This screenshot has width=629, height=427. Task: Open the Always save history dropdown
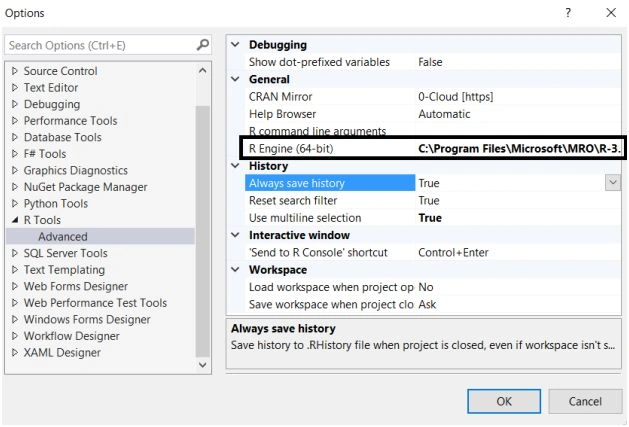613,183
